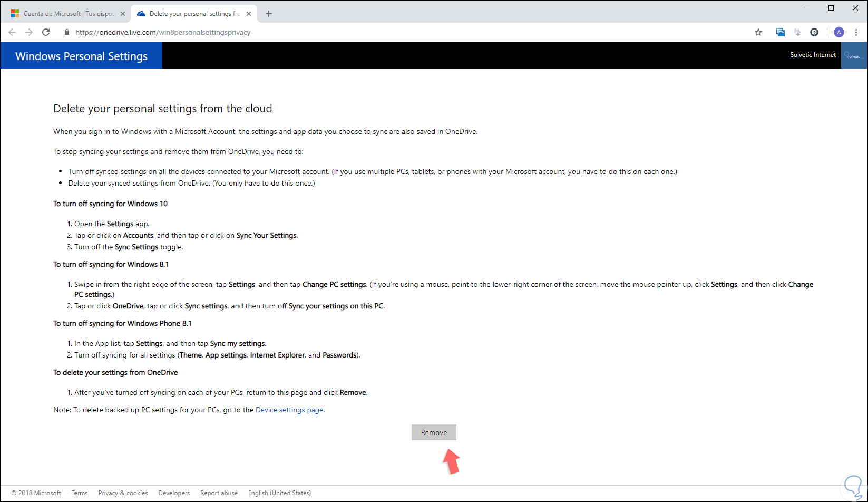Reload the current page
Viewport: 868px width, 502px height.
tap(46, 32)
